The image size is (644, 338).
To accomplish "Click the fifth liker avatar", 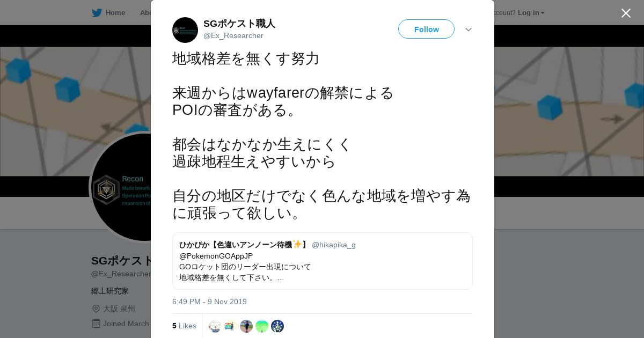I will click(x=277, y=326).
